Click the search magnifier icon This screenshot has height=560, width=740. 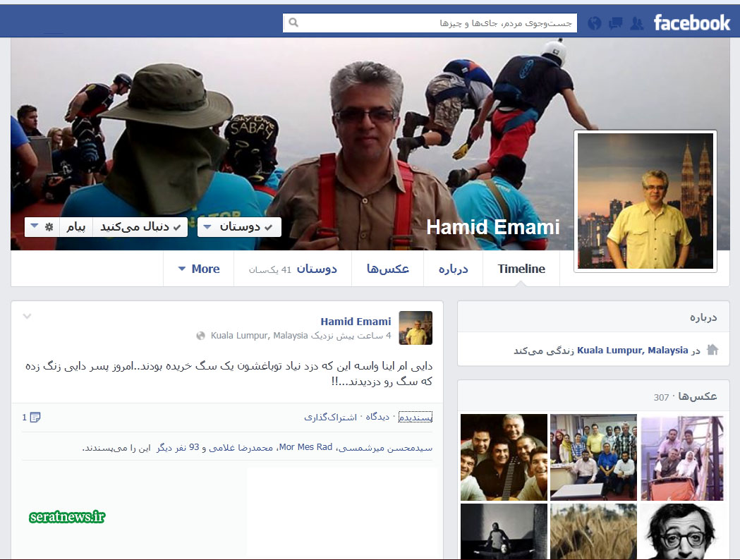coord(293,23)
